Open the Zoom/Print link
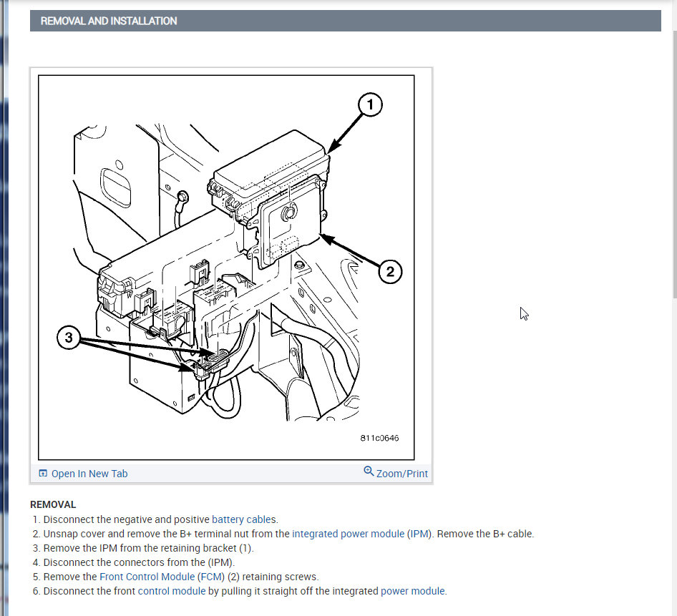 coord(401,474)
